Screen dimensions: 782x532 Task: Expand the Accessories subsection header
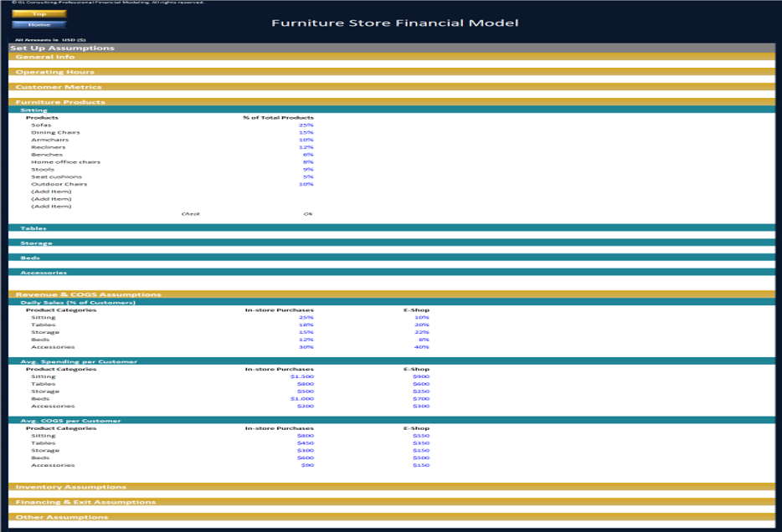point(392,273)
